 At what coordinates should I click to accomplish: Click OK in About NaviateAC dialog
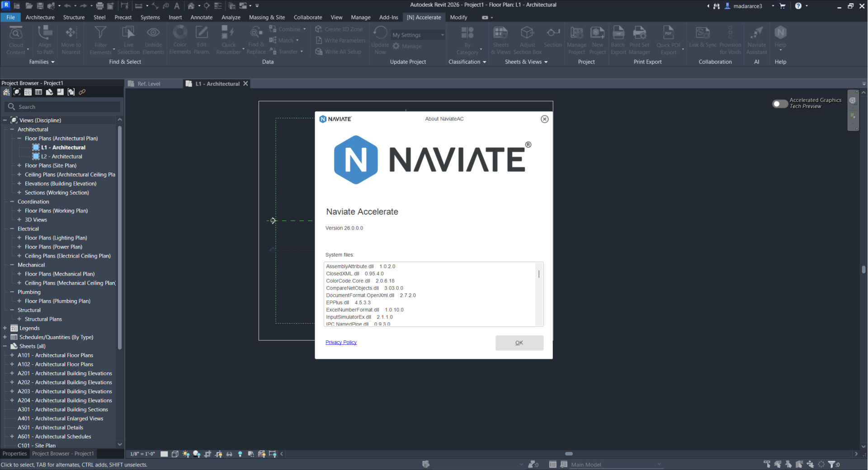[519, 343]
